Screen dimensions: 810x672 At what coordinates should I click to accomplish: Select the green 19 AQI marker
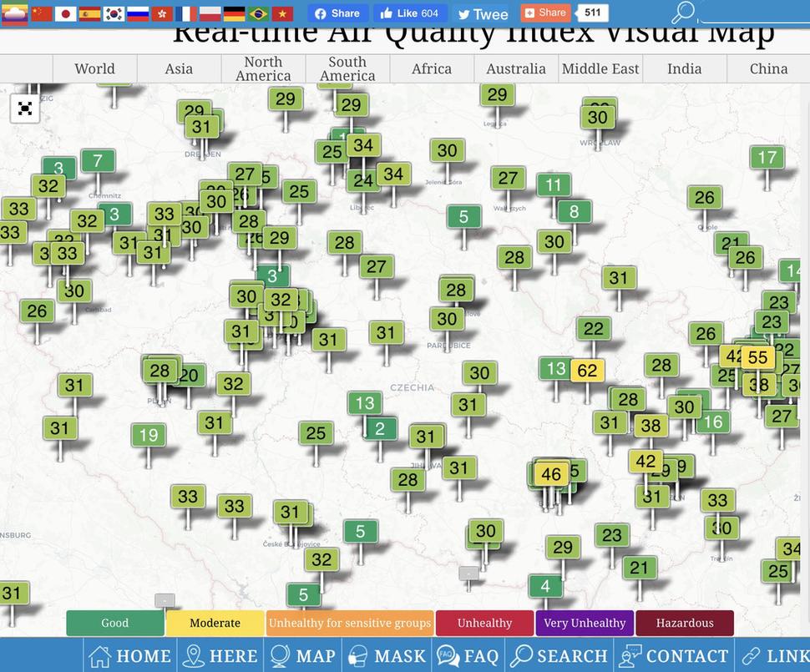click(149, 435)
